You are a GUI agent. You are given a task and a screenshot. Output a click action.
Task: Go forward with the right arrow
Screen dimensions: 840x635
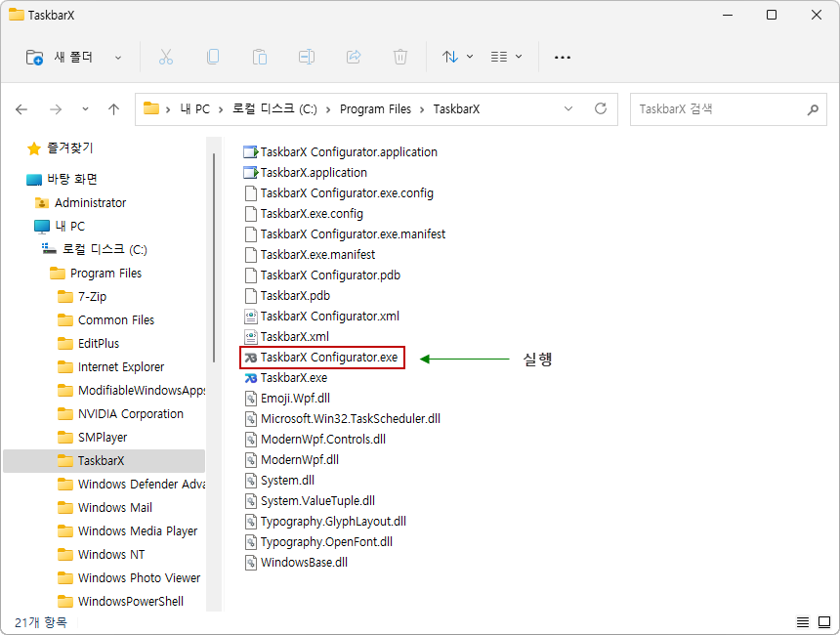(x=56, y=109)
